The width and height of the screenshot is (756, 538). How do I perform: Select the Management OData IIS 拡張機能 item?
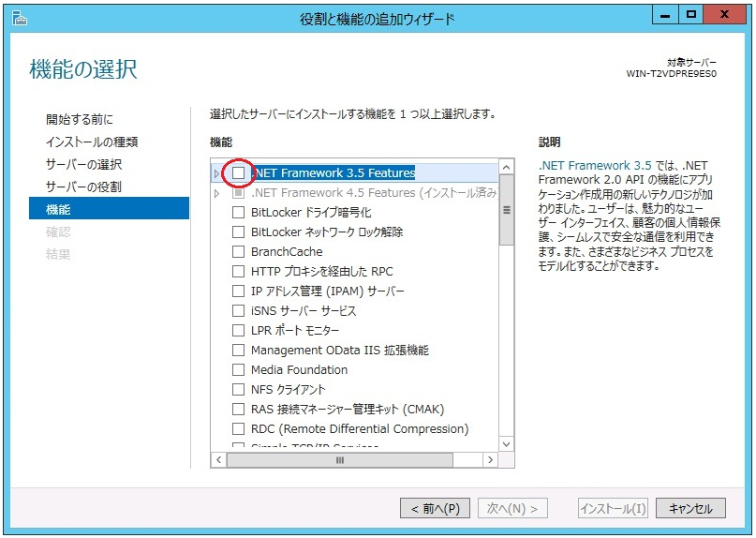[x=339, y=351]
